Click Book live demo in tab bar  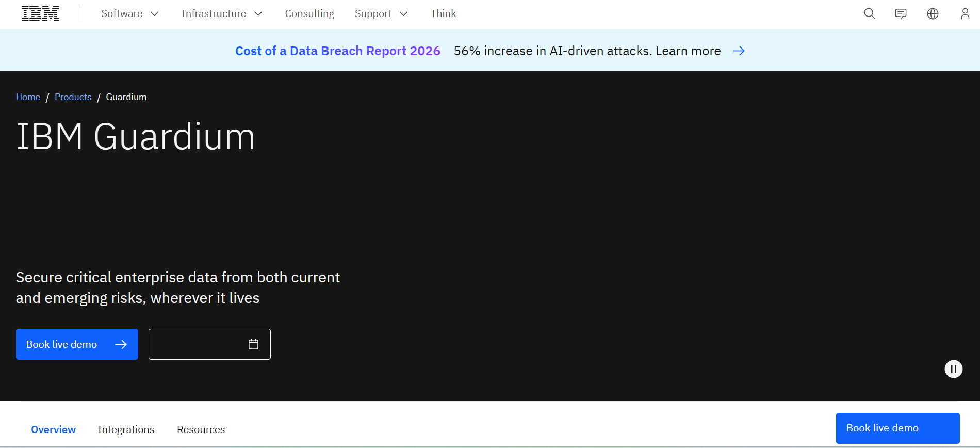click(897, 428)
